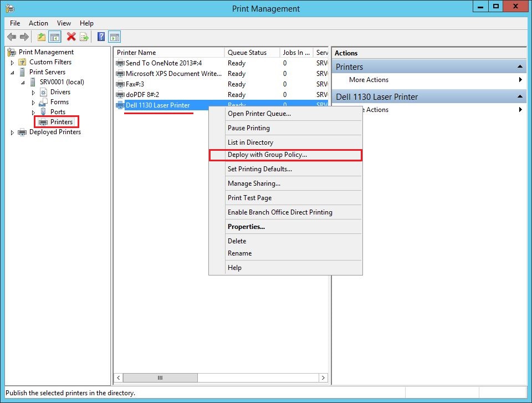Click the Fax#:3 printer icon
This screenshot has width=532, height=403.
120,84
